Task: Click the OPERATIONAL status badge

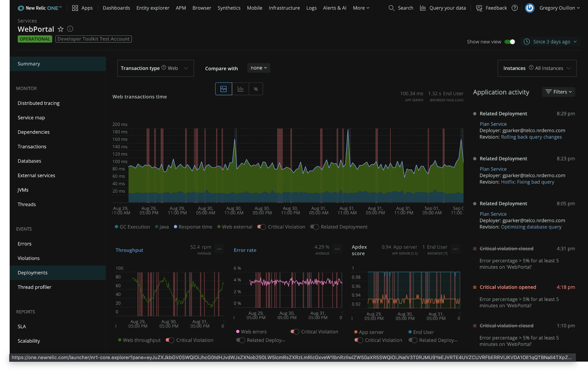Action: [x=35, y=39]
